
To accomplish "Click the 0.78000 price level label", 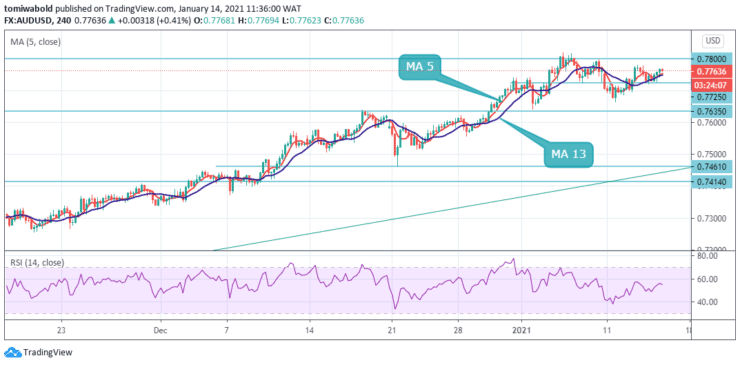I will click(711, 59).
